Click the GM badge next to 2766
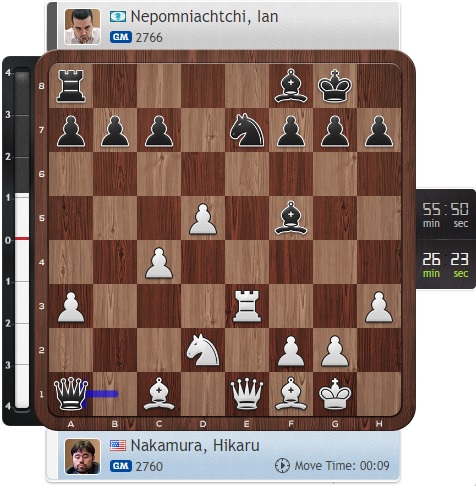 click(121, 37)
